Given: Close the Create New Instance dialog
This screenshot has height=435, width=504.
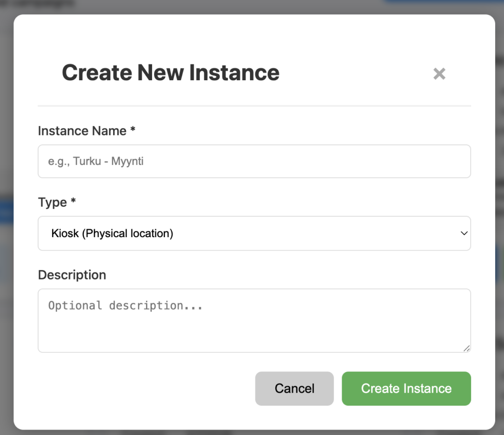Looking at the screenshot, I should click(439, 74).
